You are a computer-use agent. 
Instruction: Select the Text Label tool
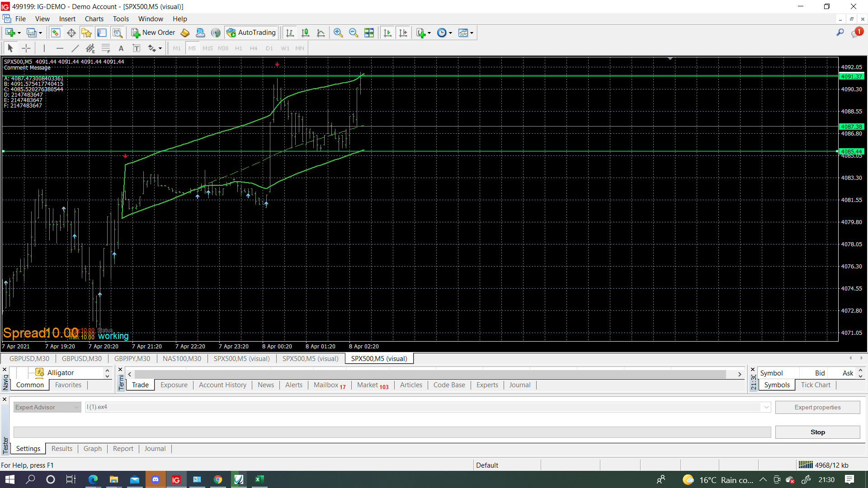pos(137,48)
